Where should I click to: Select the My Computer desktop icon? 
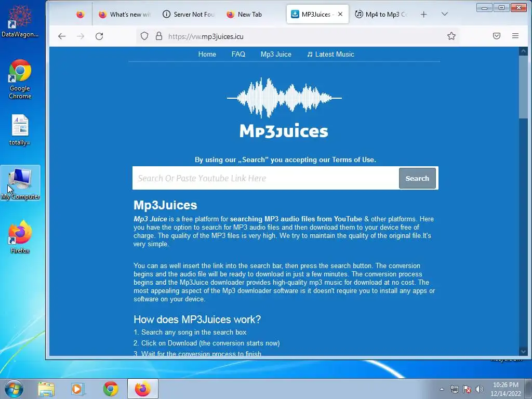point(20,183)
